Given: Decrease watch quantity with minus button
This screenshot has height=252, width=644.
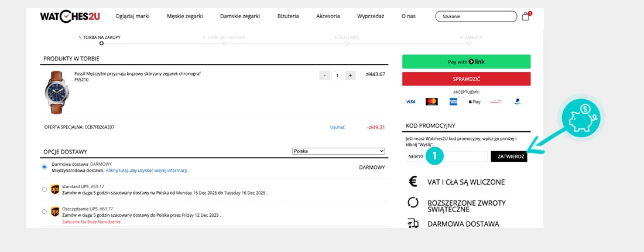Looking at the screenshot, I should [324, 75].
